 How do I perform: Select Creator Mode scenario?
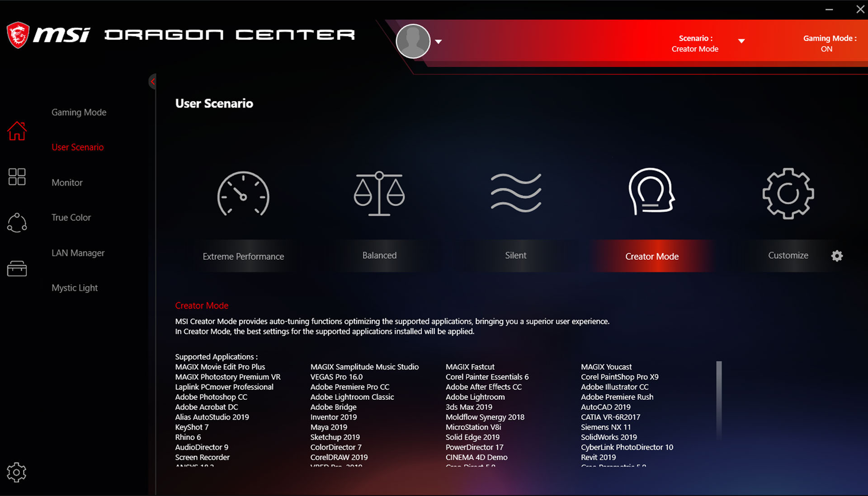coord(651,256)
